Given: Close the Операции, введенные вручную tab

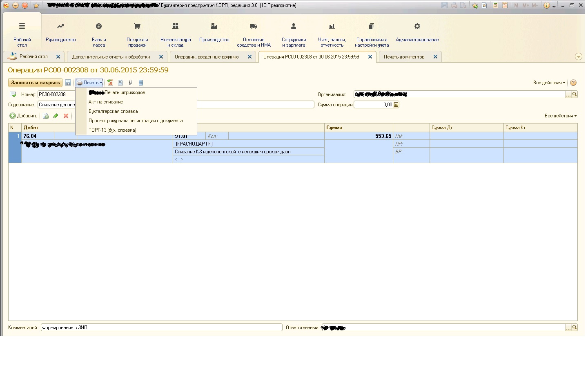Looking at the screenshot, I should coord(249,57).
